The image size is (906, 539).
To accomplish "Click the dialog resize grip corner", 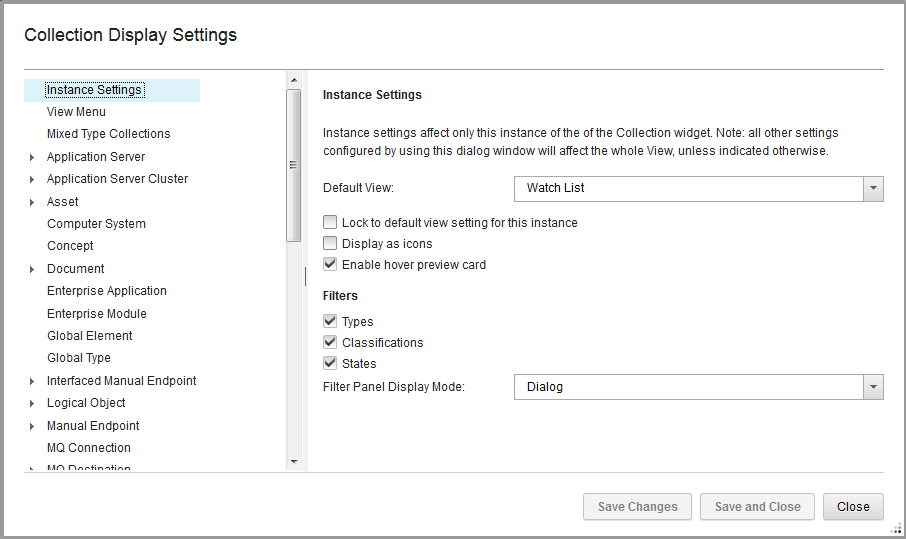I will (896, 528).
